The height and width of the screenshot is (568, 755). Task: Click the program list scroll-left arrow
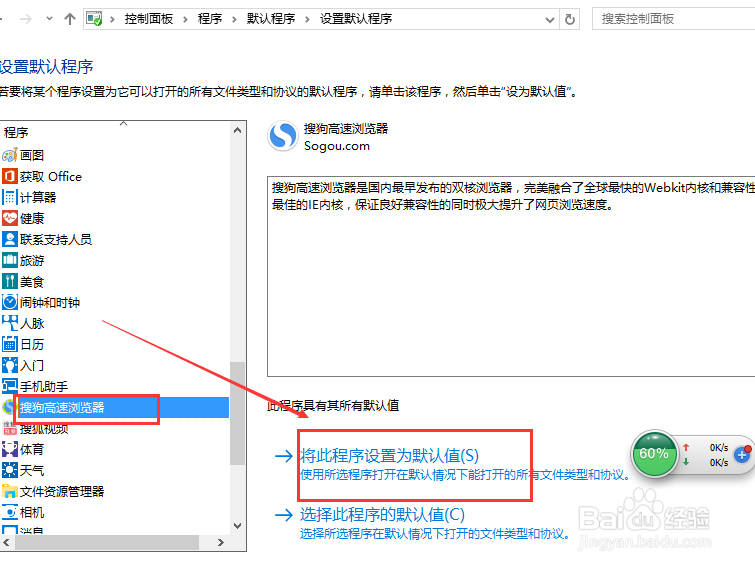(6, 542)
